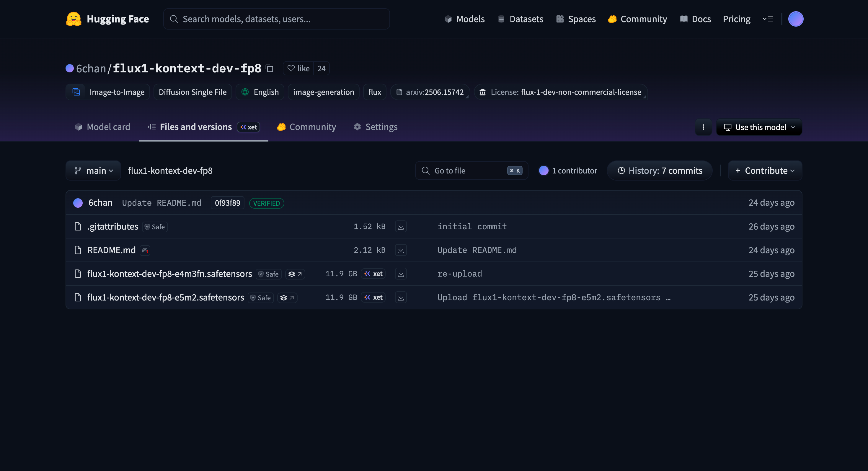868x471 pixels.
Task: Click 6chan author name in commit row
Action: pos(100,203)
